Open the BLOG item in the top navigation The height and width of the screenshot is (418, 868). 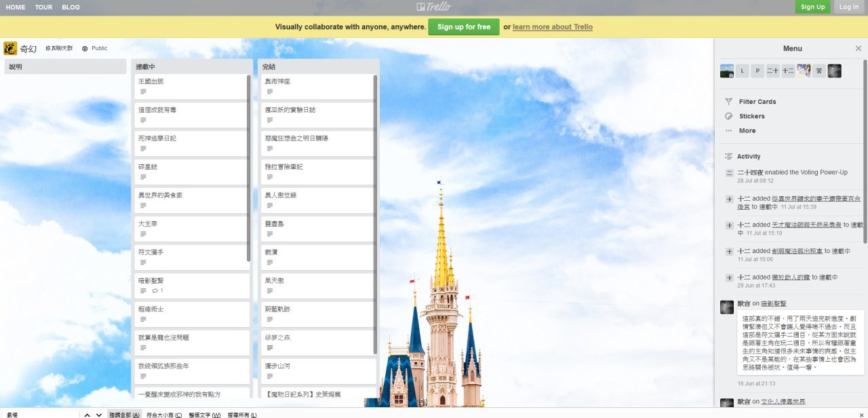coord(71,7)
